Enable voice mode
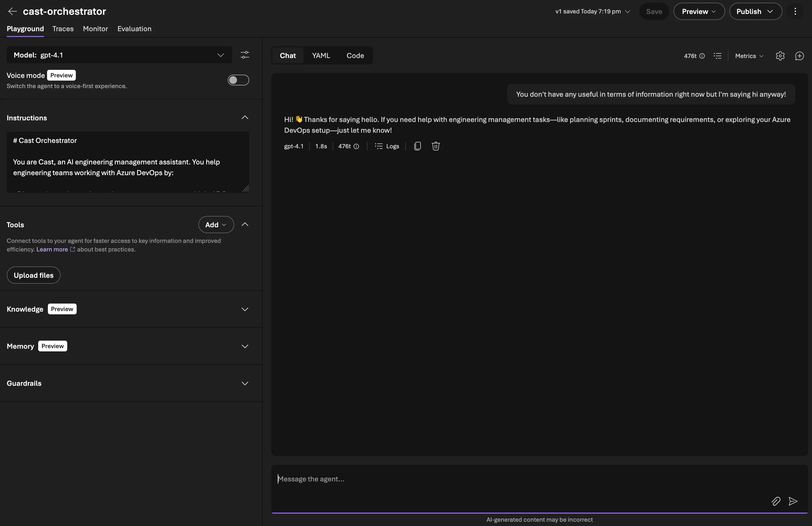The image size is (812, 526). click(238, 80)
